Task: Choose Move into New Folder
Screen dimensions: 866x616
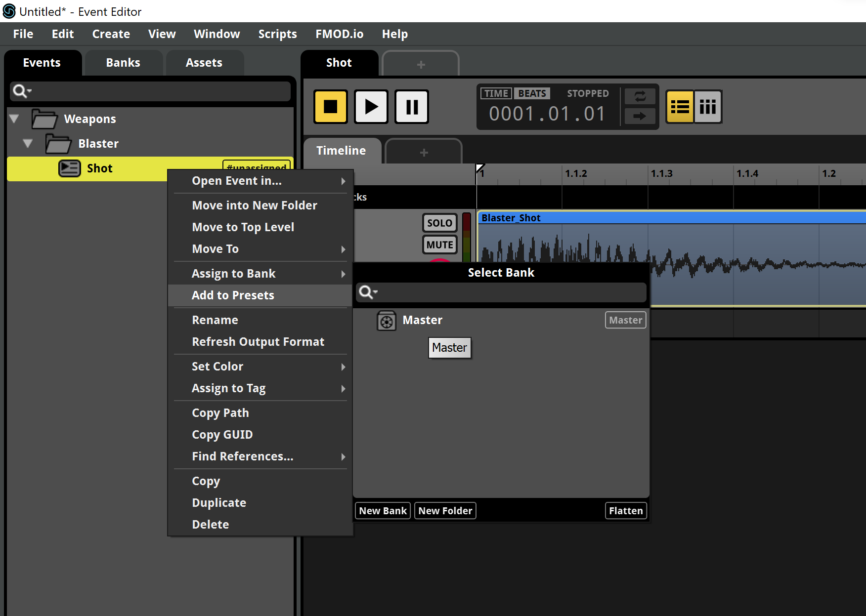Action: [260, 205]
